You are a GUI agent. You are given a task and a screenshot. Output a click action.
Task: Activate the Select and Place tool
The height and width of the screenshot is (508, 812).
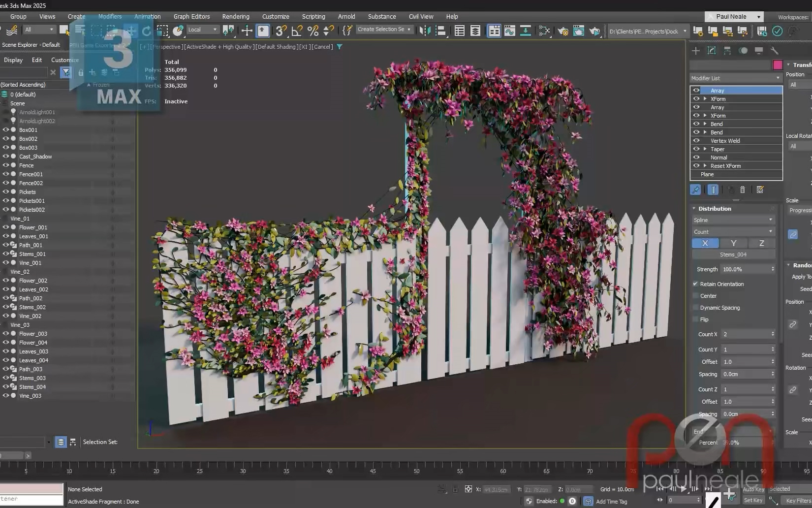(x=178, y=31)
